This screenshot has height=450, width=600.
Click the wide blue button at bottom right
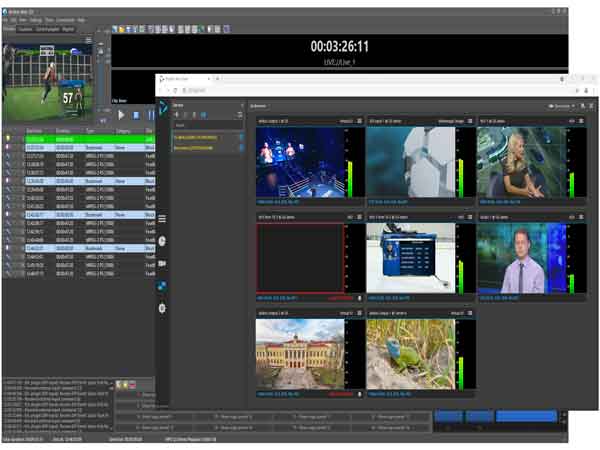click(526, 416)
